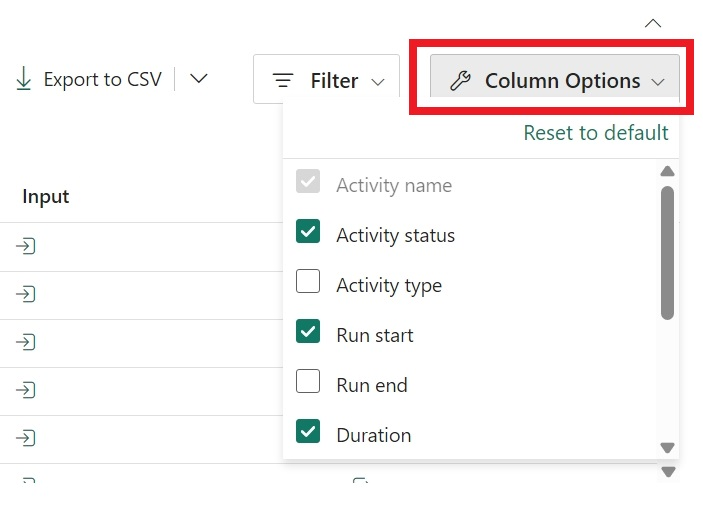Click the column list scrollbar down arrow
Viewport: 703px width, 506px height.
667,448
